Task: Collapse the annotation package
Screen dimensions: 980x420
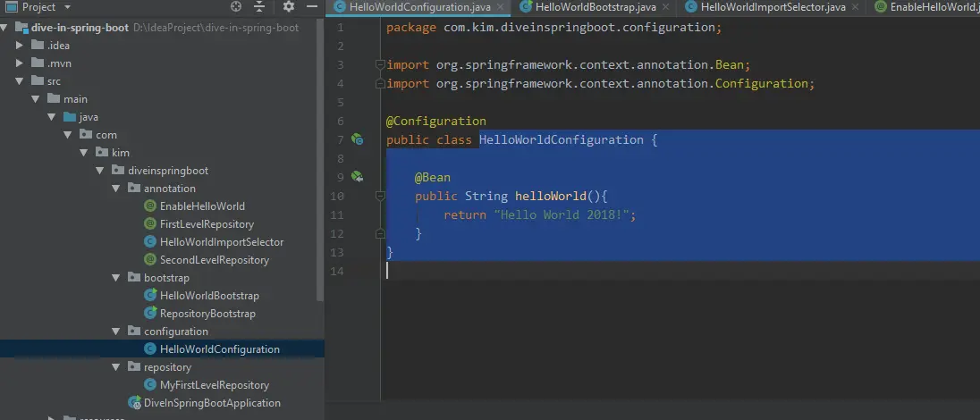Action: [x=115, y=189]
